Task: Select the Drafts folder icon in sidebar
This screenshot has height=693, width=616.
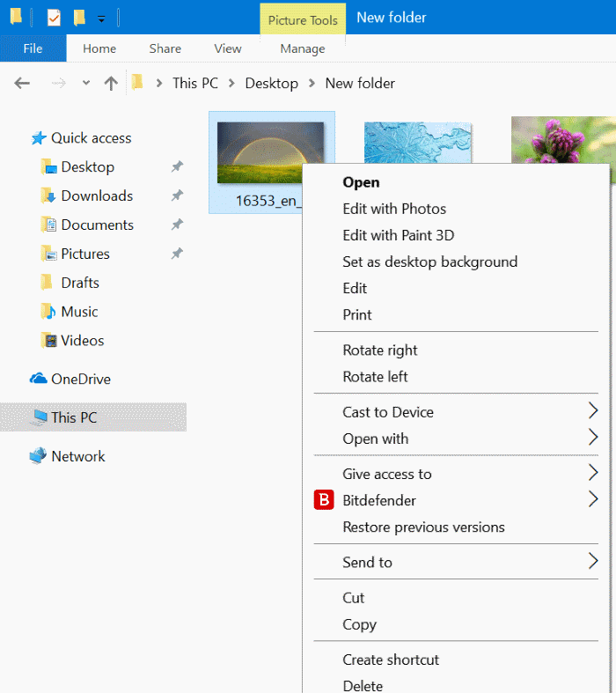Action: click(47, 283)
